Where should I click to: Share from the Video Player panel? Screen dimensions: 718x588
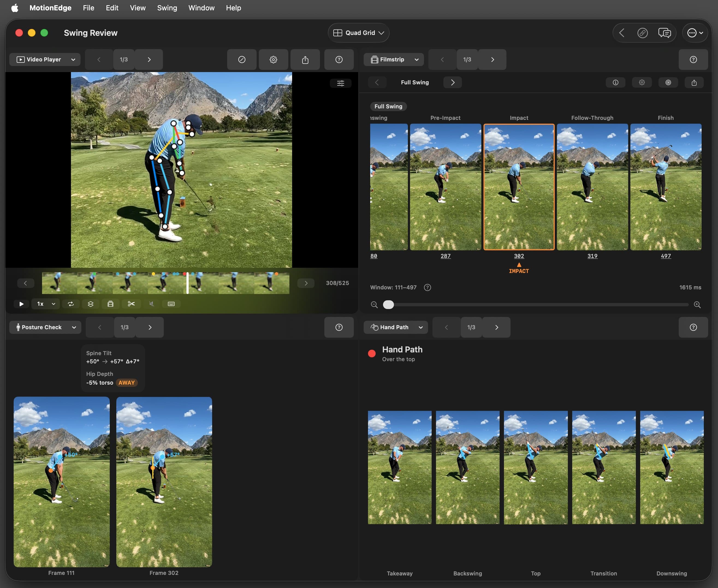(x=305, y=60)
